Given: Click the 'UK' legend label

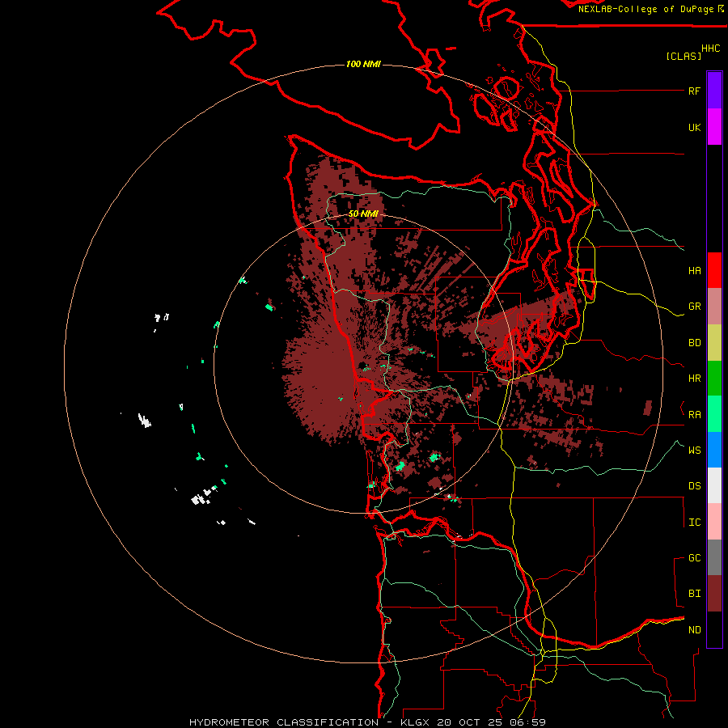Looking at the screenshot, I should click(x=694, y=127).
